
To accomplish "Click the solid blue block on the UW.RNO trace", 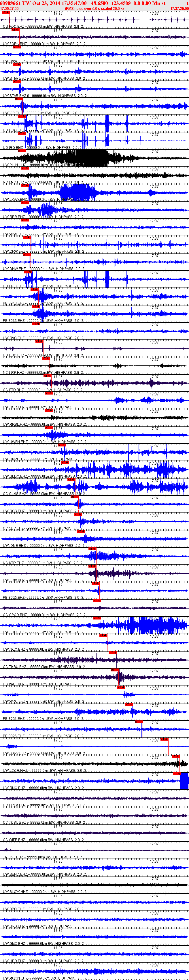I will 184,781.
